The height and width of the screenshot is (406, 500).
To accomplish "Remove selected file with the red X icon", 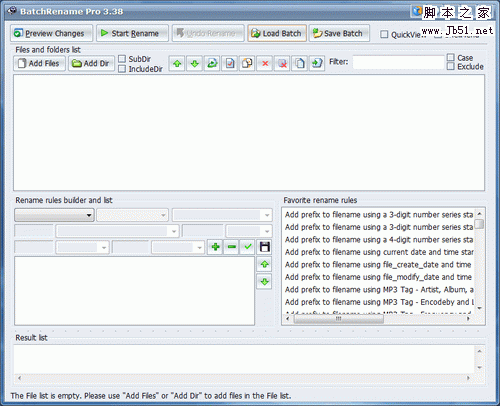I will pos(265,63).
